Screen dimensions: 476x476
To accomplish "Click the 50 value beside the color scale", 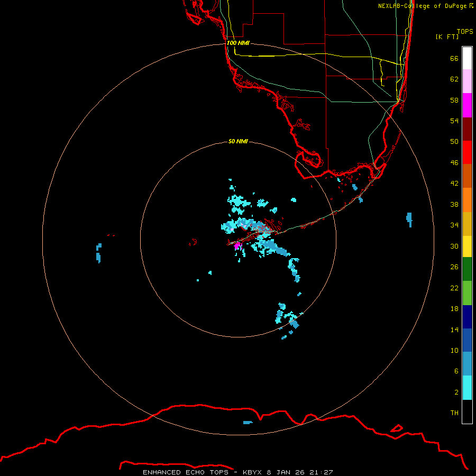I will 454,142.
